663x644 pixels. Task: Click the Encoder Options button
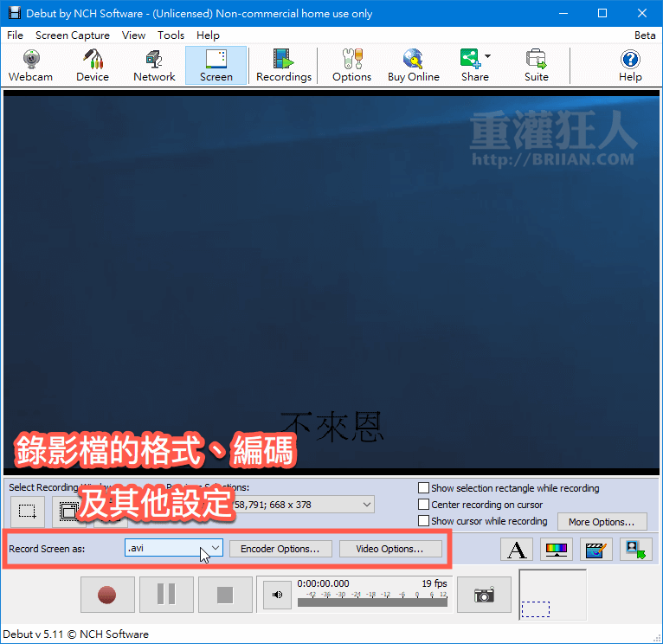point(280,549)
